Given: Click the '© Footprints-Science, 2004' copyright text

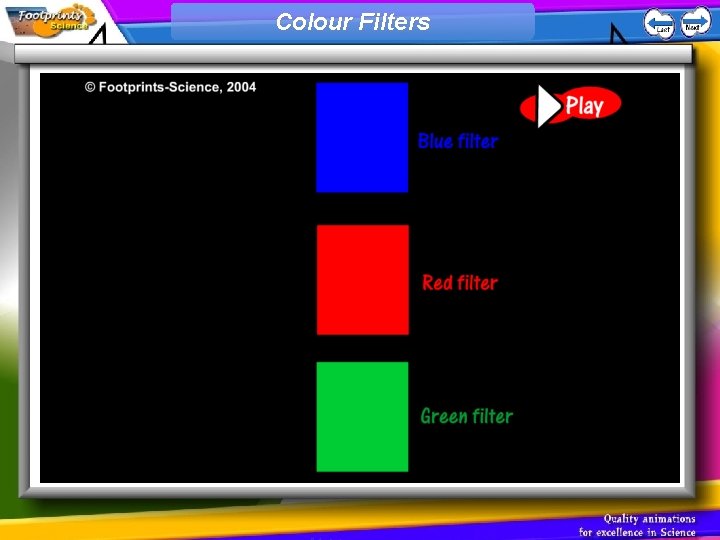Looking at the screenshot, I should 170,87.
